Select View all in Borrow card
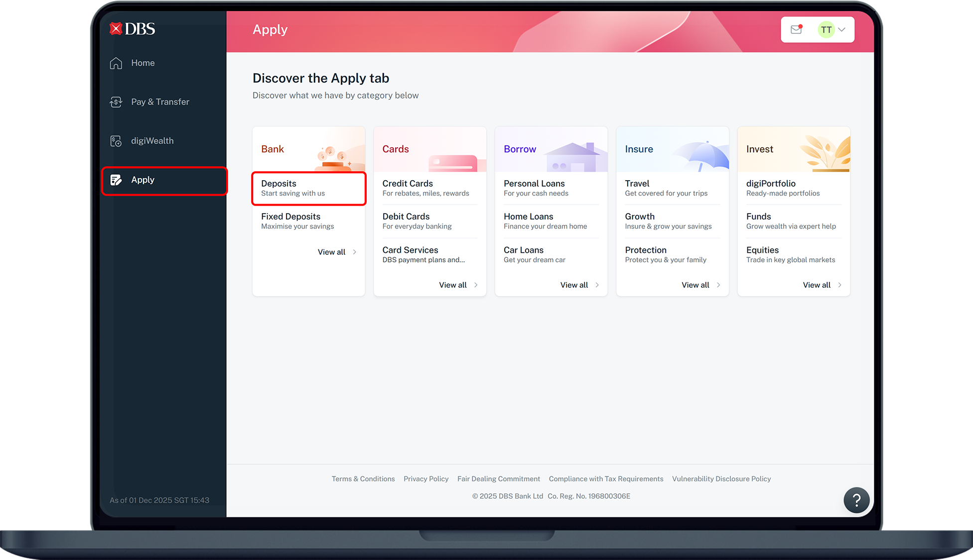This screenshot has width=973, height=560. click(574, 285)
